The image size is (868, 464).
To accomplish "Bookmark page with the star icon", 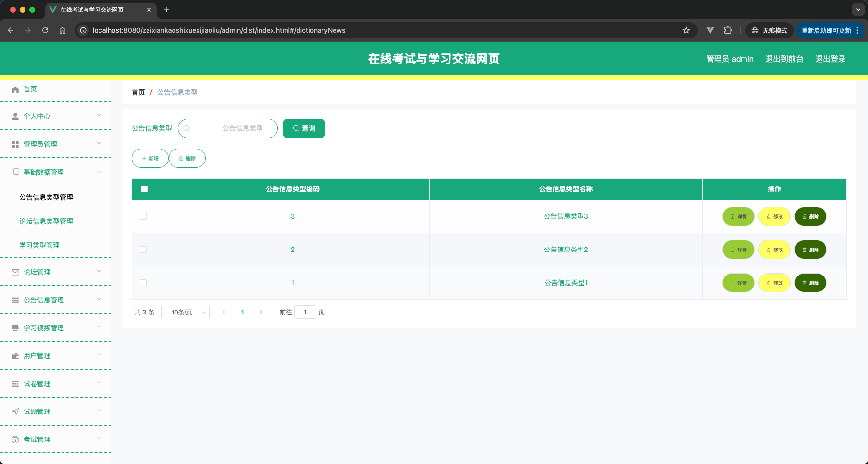I will point(686,30).
